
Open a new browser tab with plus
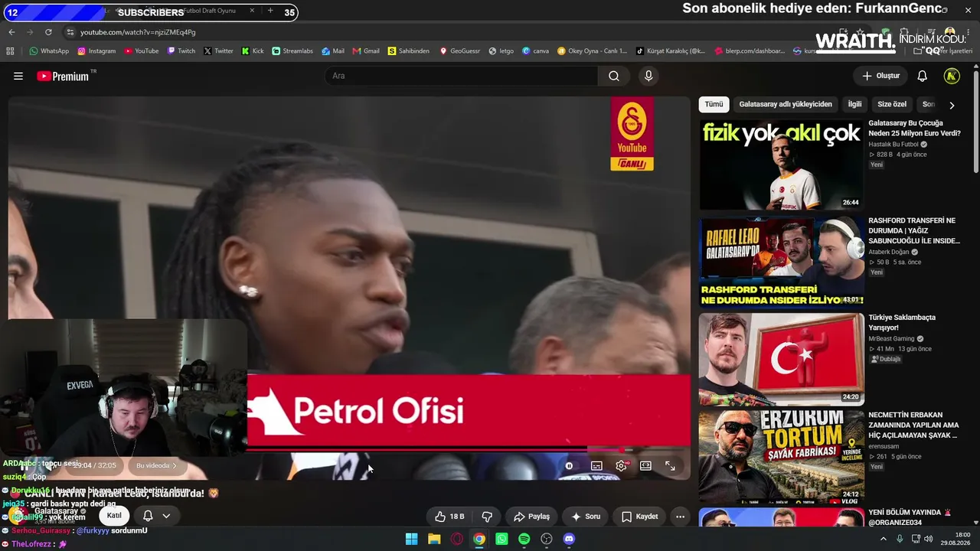click(x=270, y=11)
